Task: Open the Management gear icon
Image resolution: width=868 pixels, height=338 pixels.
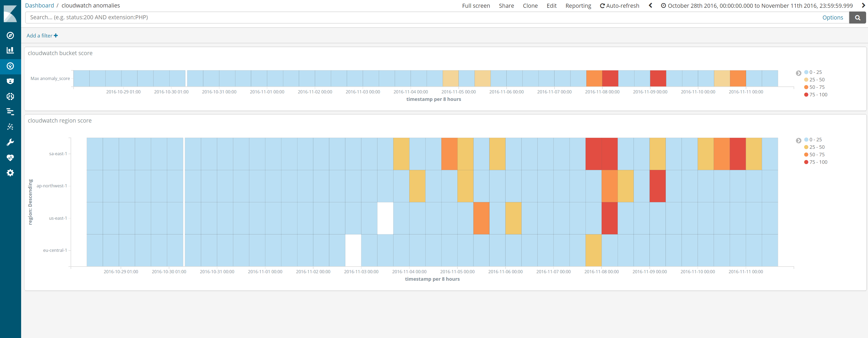Action: [10, 173]
